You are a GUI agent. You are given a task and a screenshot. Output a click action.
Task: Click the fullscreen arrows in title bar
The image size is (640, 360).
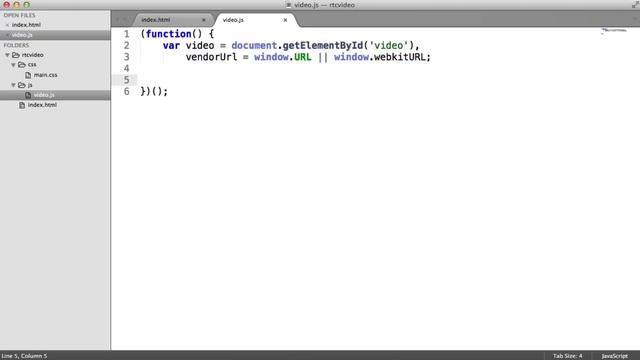pyautogui.click(x=635, y=4)
